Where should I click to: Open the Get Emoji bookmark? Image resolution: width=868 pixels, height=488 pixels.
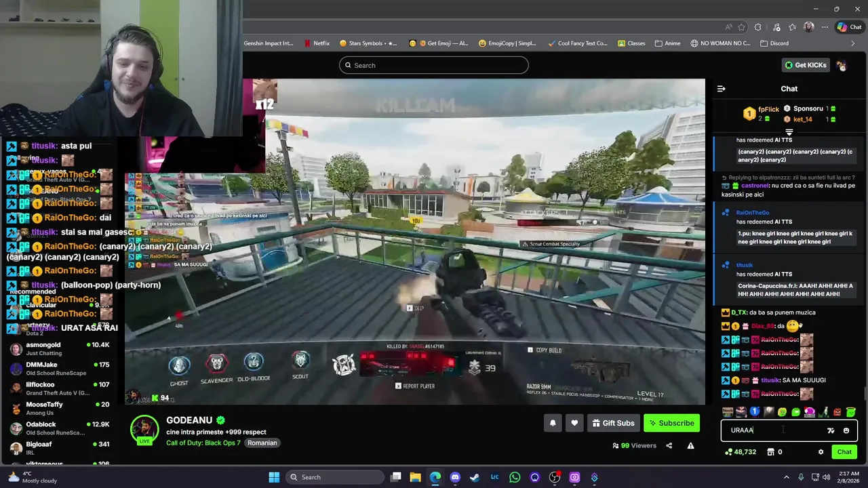coord(438,43)
